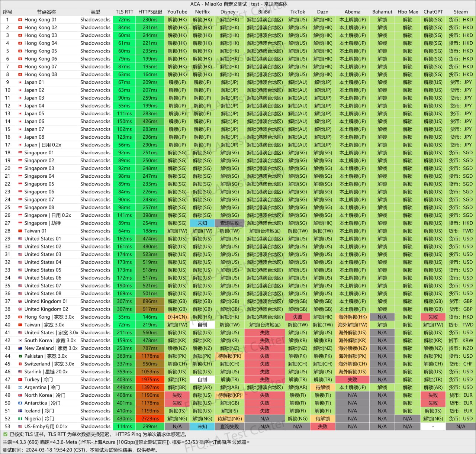
Task: Click the ChatGPT column header
Action: [x=433, y=12]
